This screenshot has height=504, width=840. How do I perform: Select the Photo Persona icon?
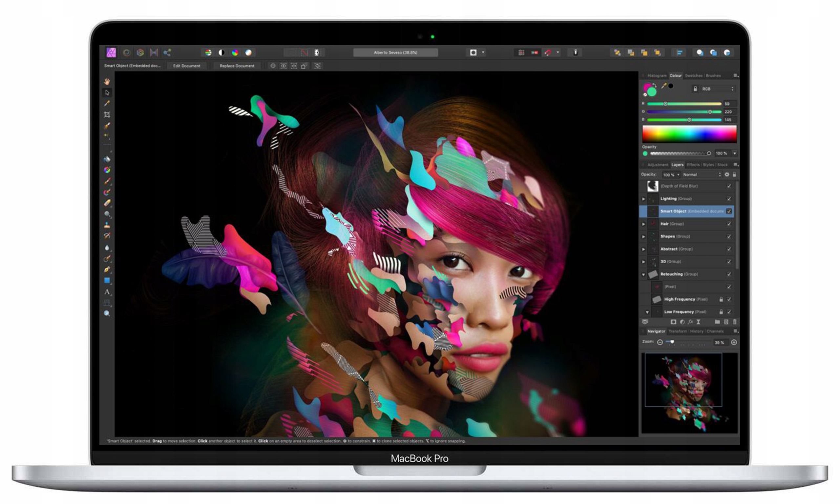click(111, 52)
